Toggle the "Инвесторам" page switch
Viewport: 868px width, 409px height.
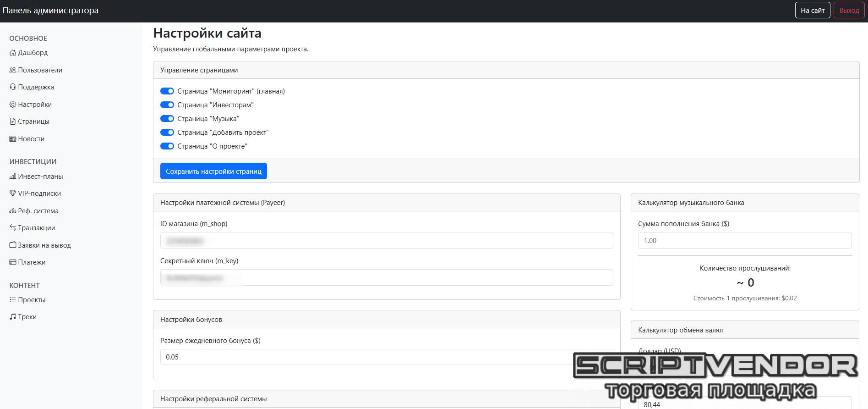pyautogui.click(x=167, y=105)
